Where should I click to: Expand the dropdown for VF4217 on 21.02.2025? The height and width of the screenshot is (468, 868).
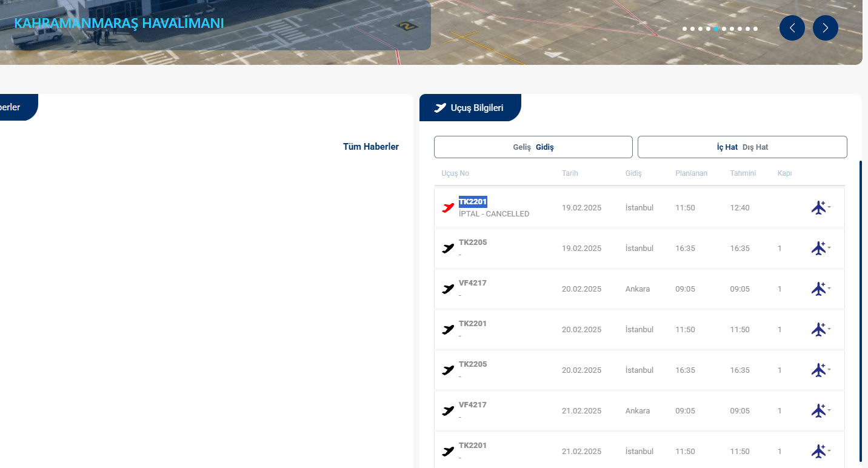(829, 410)
